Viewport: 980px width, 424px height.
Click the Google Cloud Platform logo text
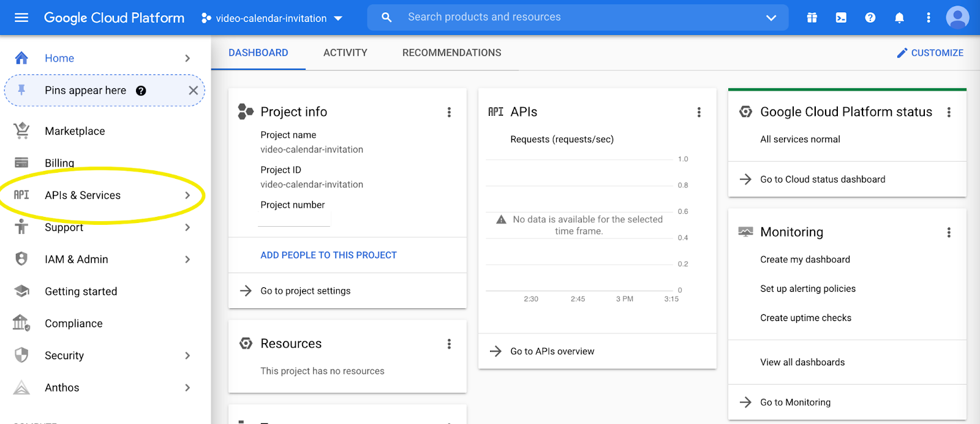pos(114,18)
